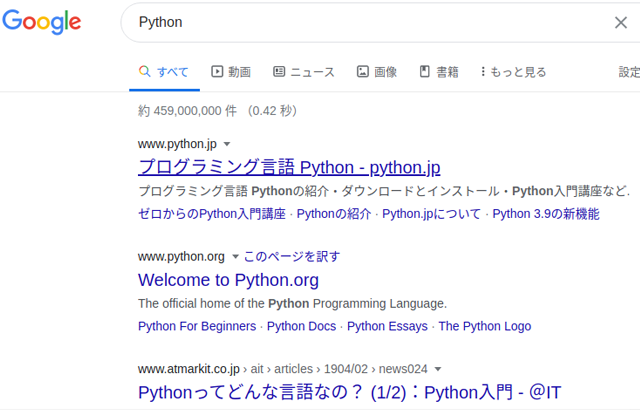Click the magnifier icon in すべて tab
Image resolution: width=640 pixels, height=410 pixels.
click(144, 71)
